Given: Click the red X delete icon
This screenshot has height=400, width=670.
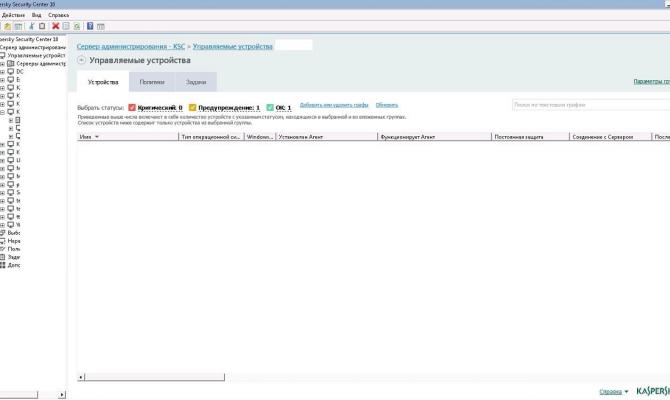Looking at the screenshot, I should coord(56,26).
